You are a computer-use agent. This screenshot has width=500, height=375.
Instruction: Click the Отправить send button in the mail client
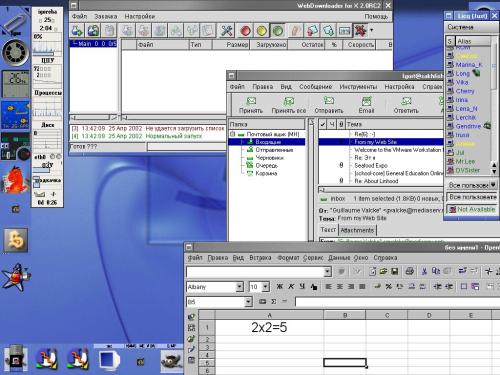(329, 105)
